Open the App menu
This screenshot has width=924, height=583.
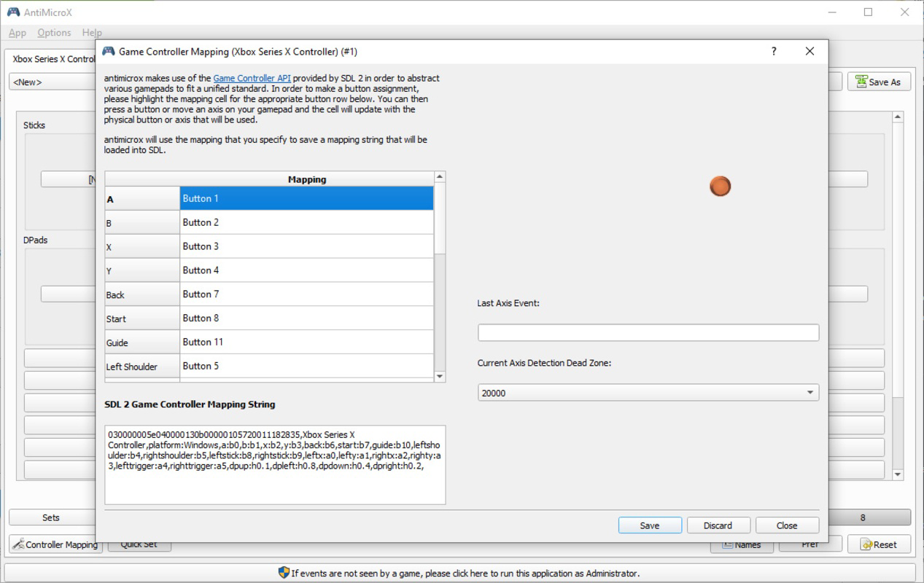coord(18,33)
